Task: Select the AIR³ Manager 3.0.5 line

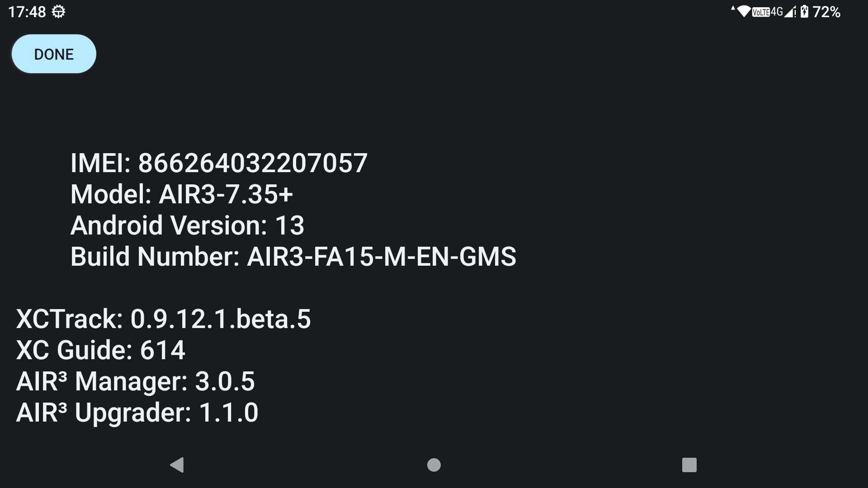Action: click(135, 381)
